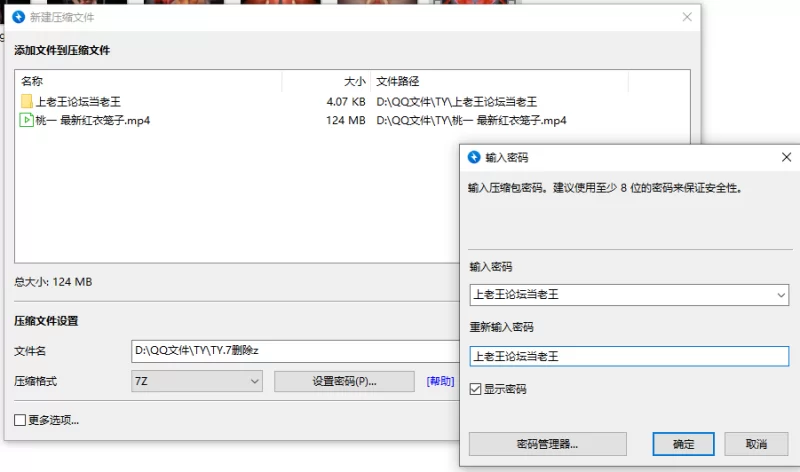Expand the 输入密码 combo box arrow
This screenshot has width=800, height=472.
click(781, 295)
